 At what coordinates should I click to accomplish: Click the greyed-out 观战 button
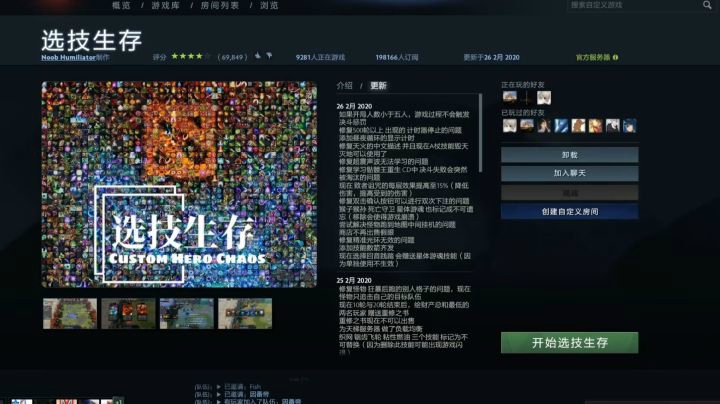point(569,193)
